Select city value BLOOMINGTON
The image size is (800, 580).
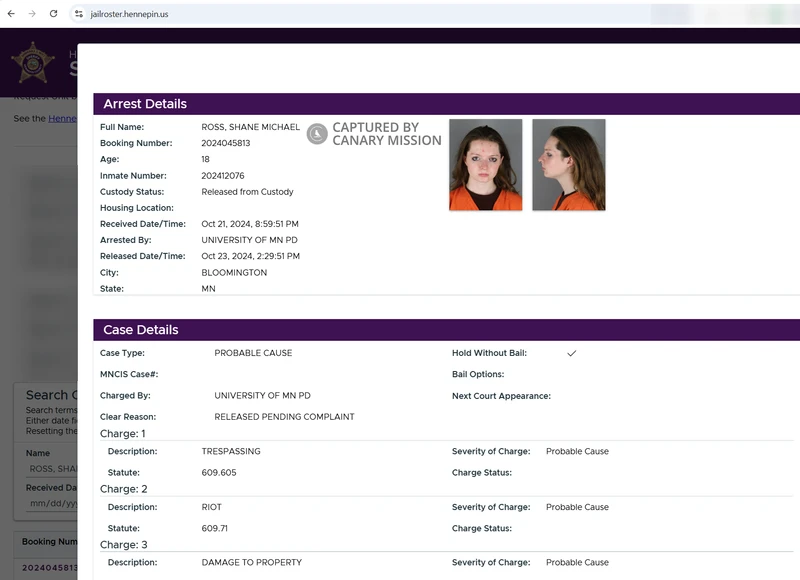(x=234, y=273)
